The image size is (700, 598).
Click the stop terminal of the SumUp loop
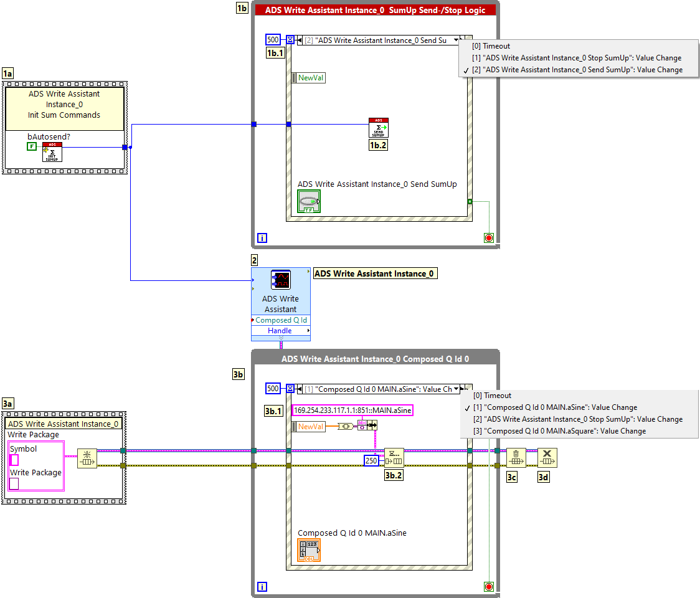pos(488,237)
